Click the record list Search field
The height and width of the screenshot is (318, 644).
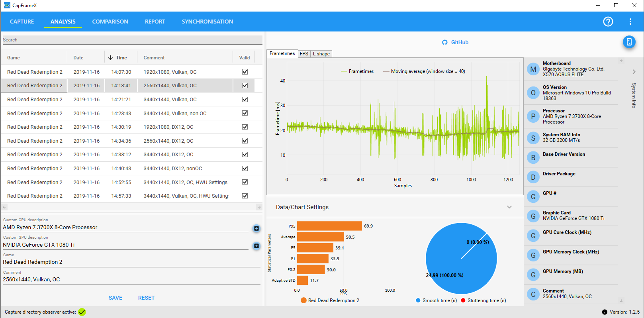(132, 40)
